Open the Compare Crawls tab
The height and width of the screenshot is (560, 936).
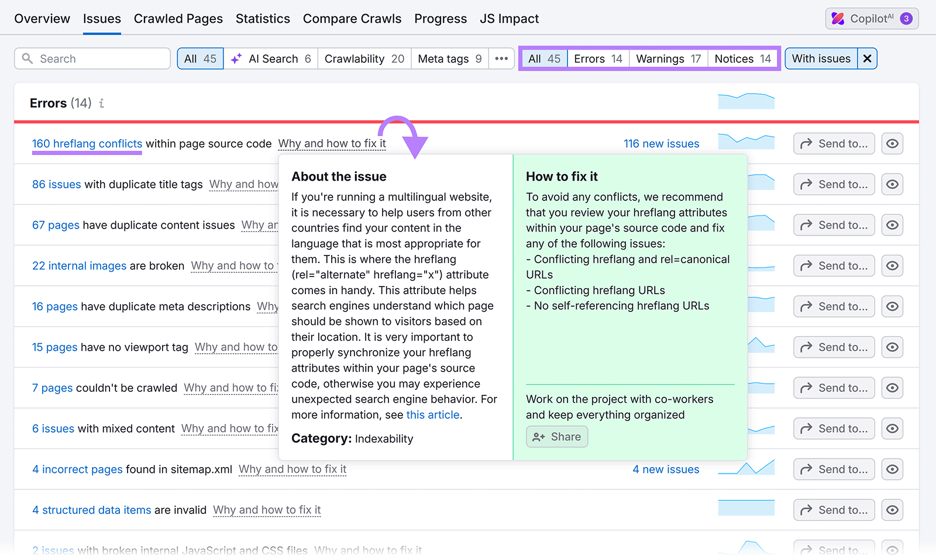click(x=352, y=18)
